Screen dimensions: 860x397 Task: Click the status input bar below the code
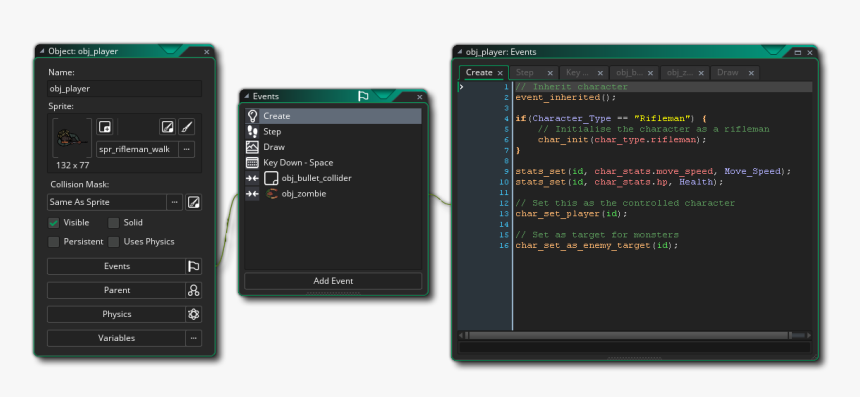[635, 347]
